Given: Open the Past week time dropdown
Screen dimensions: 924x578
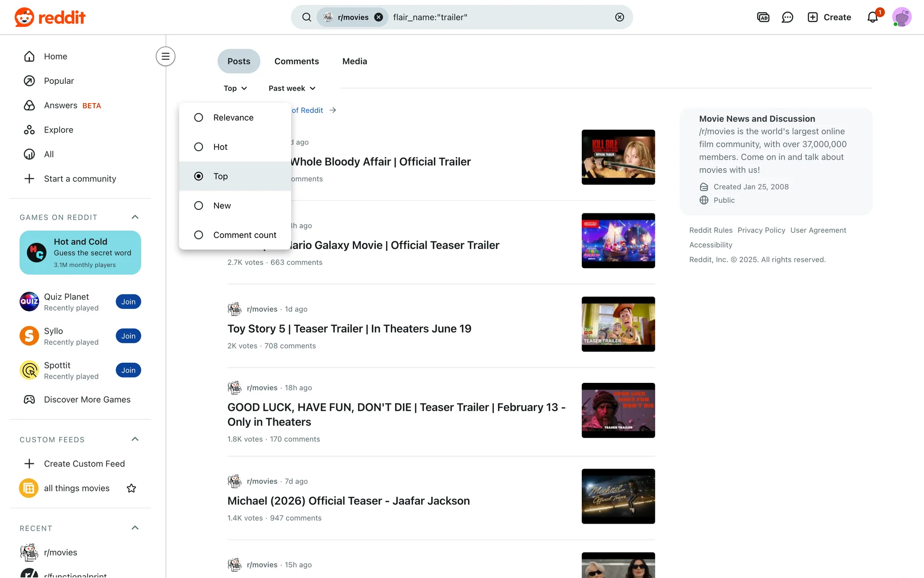Looking at the screenshot, I should tap(292, 88).
